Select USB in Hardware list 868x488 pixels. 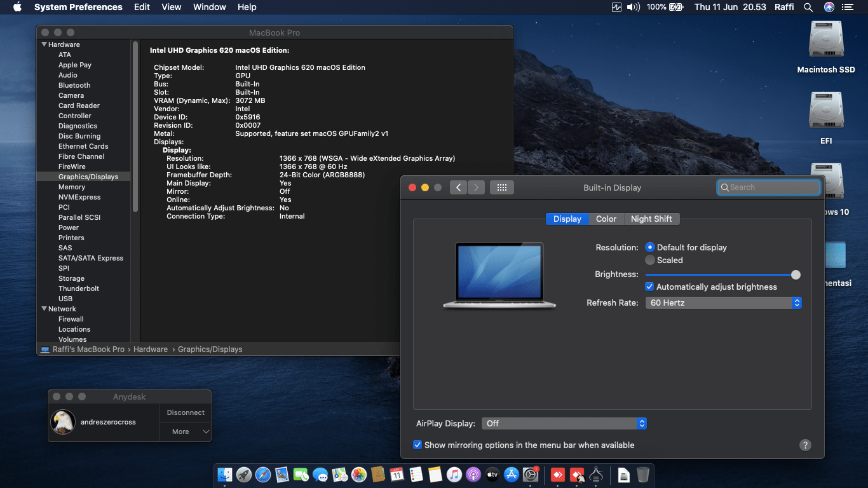point(65,299)
